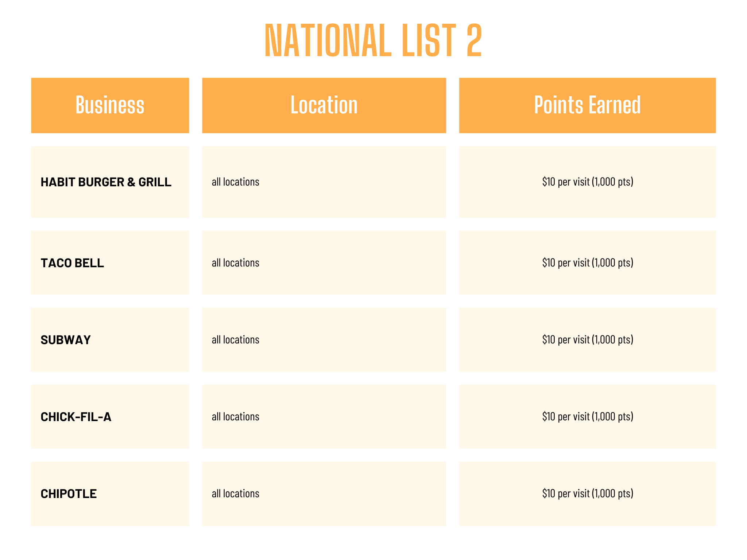
Task: Select 'all locations' in the Subway row
Action: click(235, 340)
